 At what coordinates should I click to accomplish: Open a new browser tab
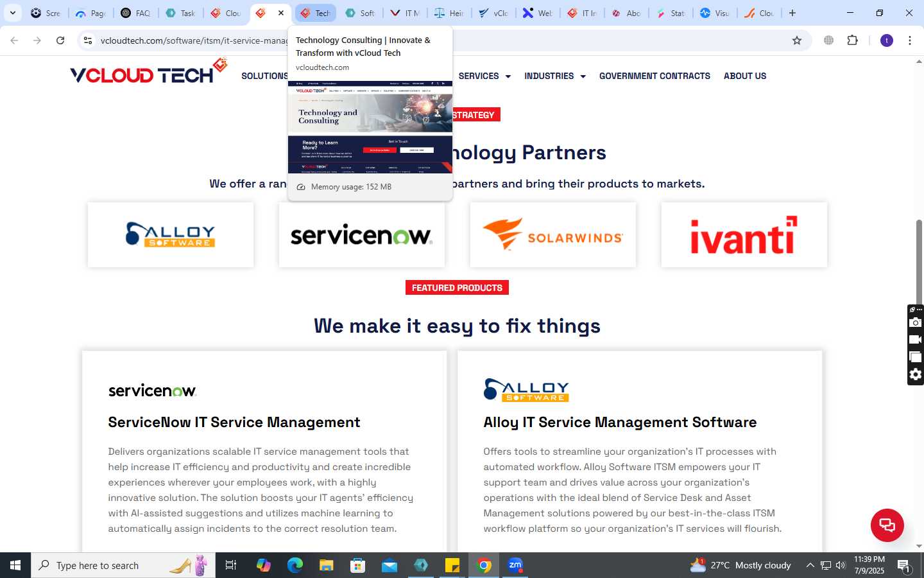792,13
